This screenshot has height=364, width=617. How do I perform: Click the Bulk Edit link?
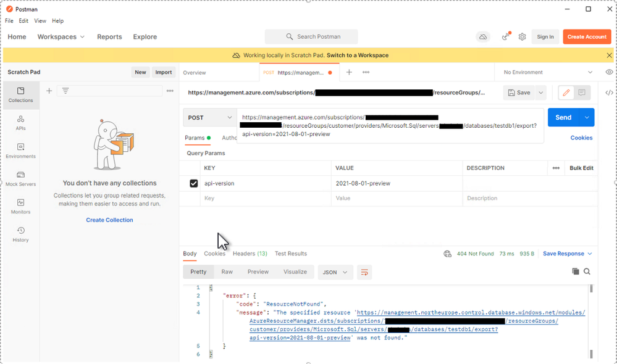(581, 168)
